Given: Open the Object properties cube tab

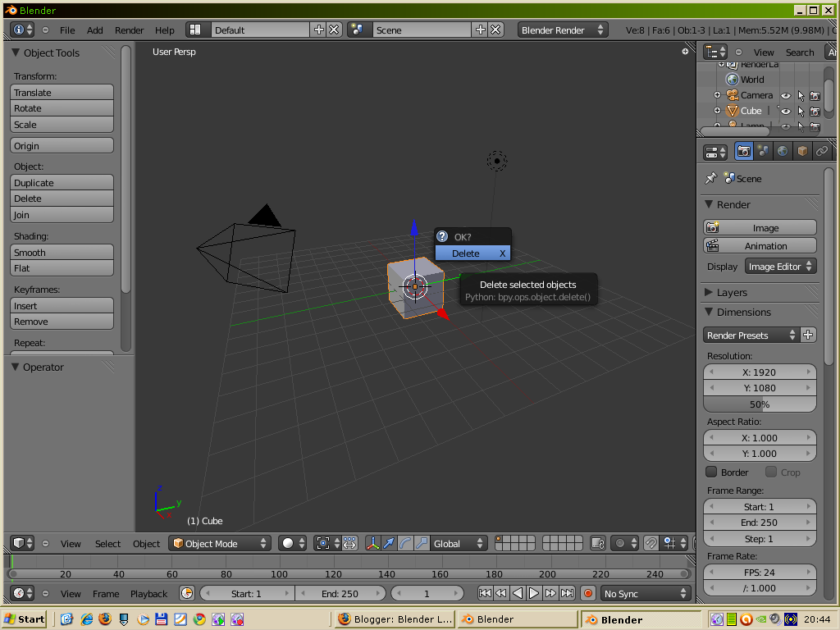Looking at the screenshot, I should (802, 152).
